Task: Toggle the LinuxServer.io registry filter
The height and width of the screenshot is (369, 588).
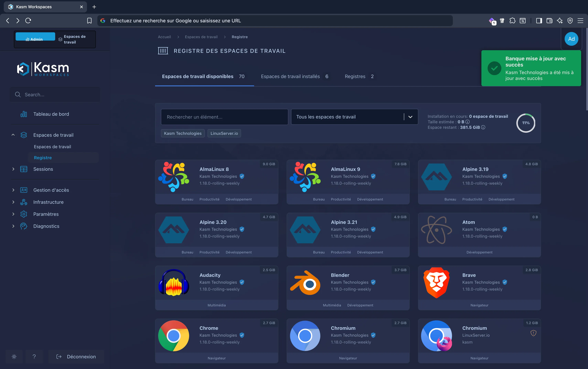Action: pyautogui.click(x=224, y=133)
